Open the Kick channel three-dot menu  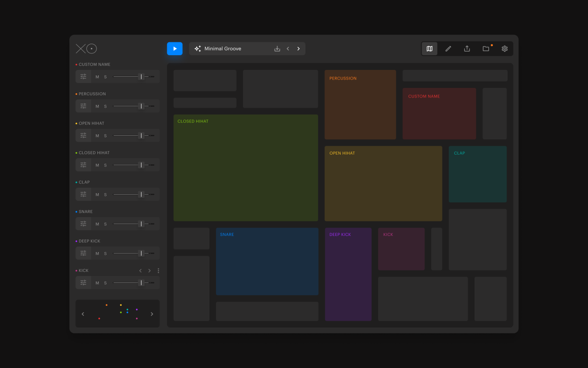coord(158,271)
